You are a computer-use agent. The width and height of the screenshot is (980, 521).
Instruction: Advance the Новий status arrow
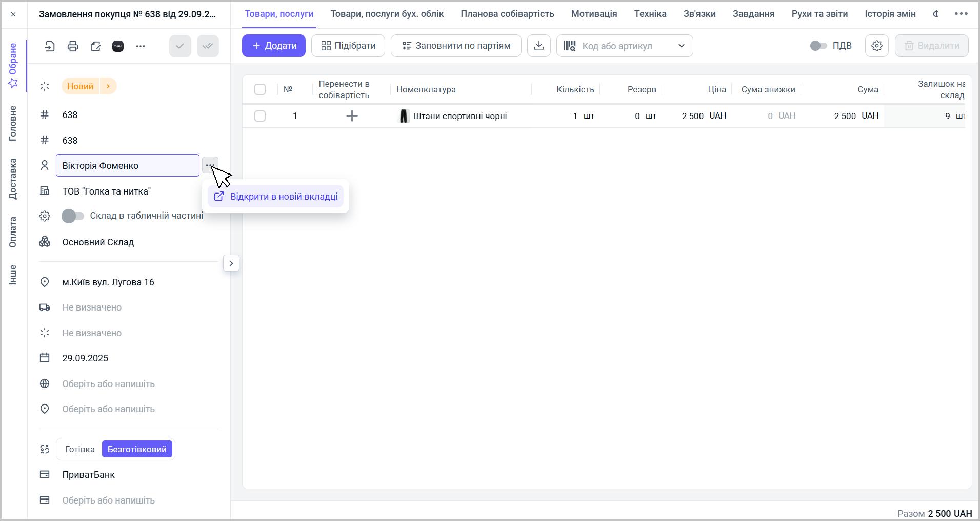click(108, 86)
